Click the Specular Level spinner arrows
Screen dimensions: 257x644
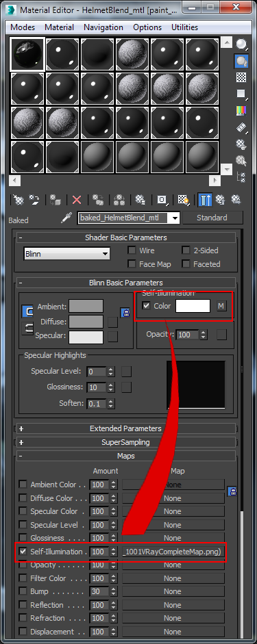pyautogui.click(x=110, y=372)
